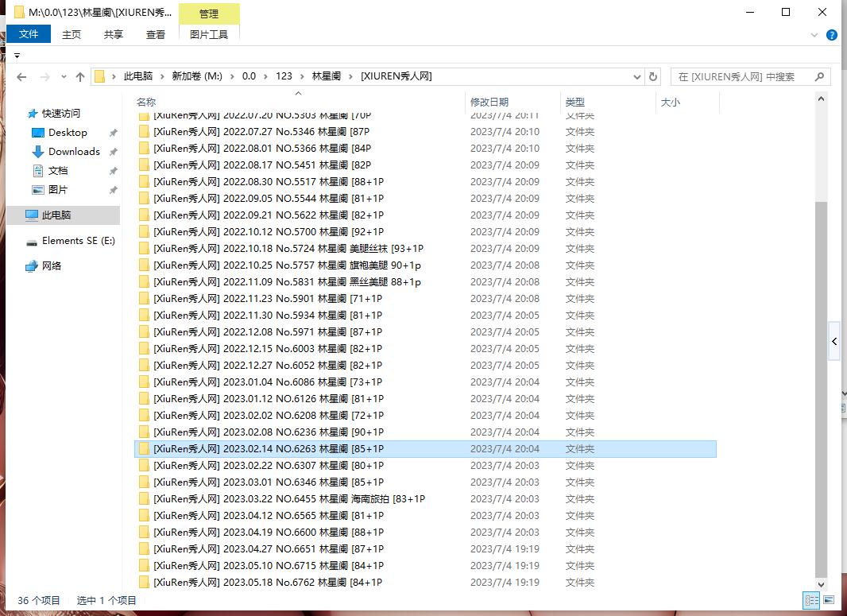The image size is (847, 616).
Task: Open the 查看 ribbon tab
Action: click(x=156, y=35)
